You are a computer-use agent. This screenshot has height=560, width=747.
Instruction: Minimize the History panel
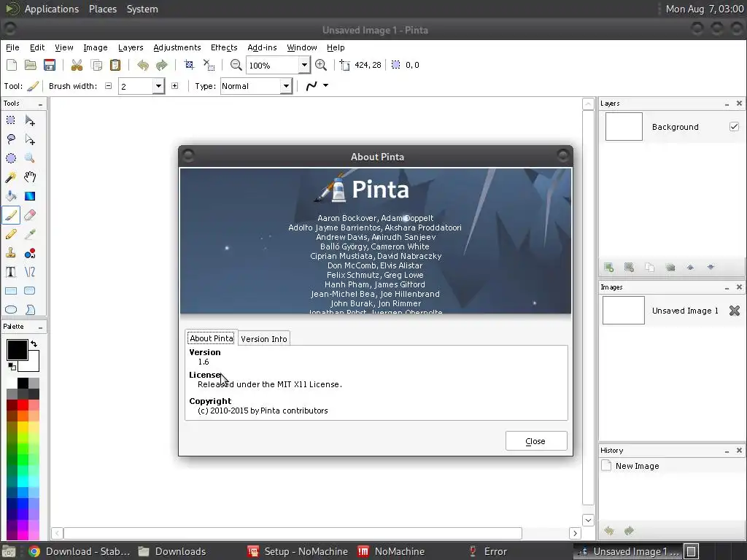point(727,451)
